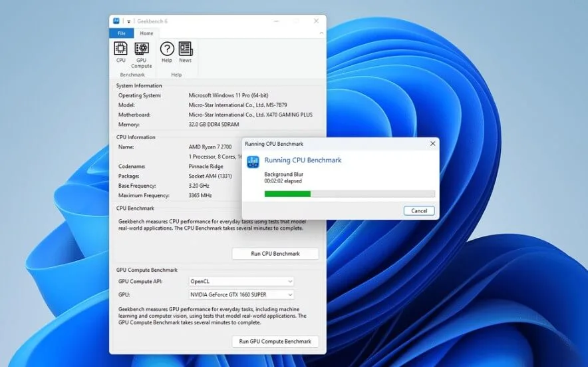Viewport: 588px width, 367px height.
Task: Click the 'Pinnacle Ridge' codename value
Action: [206, 167]
